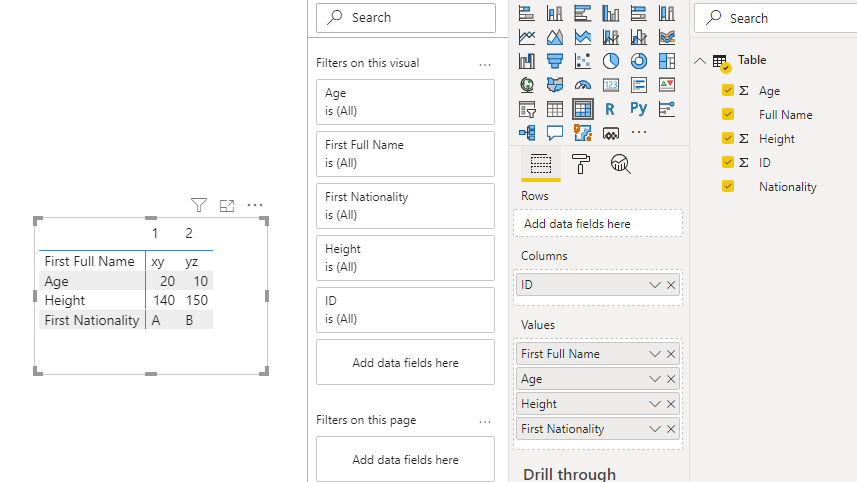Select the R script visual
857x482 pixels.
pyautogui.click(x=611, y=109)
